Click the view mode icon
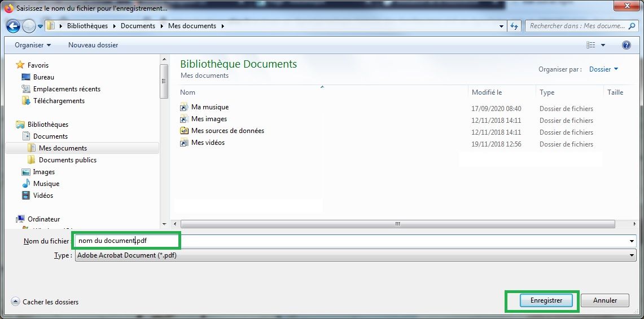Viewport: 644px width, 319px height. [x=591, y=45]
